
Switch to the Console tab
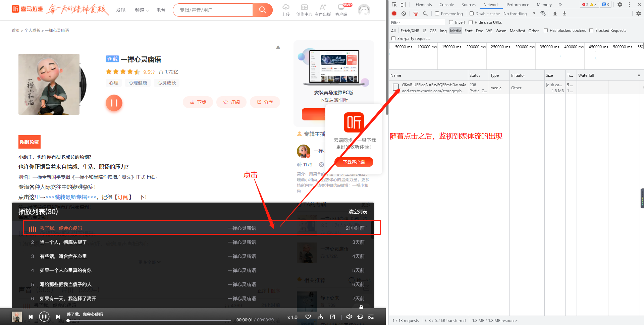(x=446, y=4)
